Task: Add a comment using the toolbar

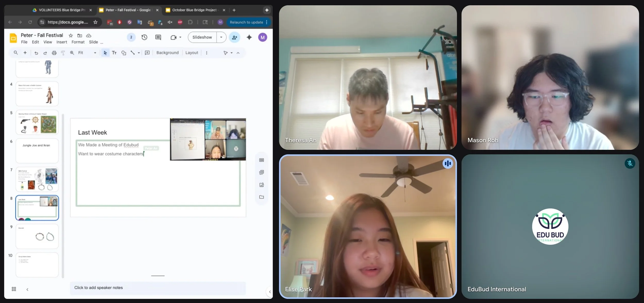Action: [x=147, y=53]
